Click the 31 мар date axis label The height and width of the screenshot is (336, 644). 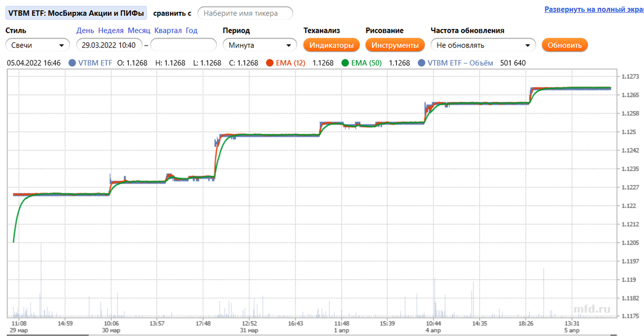250,331
